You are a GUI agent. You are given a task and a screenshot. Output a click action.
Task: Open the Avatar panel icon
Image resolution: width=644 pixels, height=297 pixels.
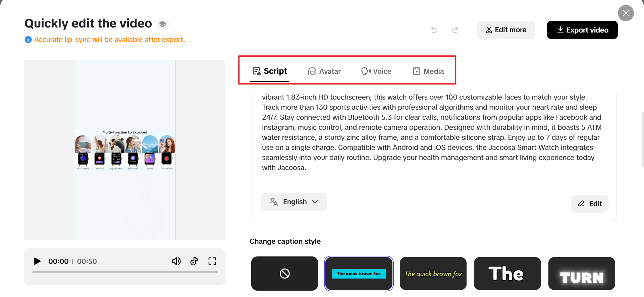pyautogui.click(x=312, y=71)
